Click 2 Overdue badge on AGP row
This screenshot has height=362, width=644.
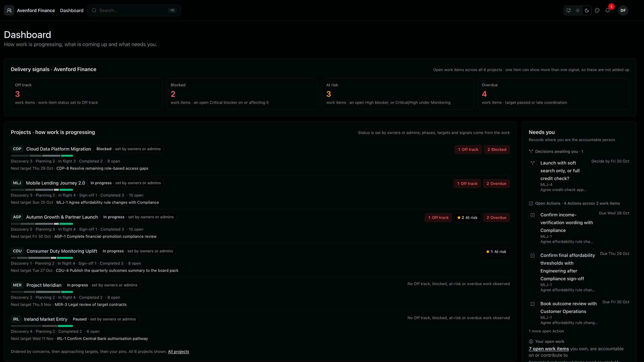pyautogui.click(x=496, y=218)
